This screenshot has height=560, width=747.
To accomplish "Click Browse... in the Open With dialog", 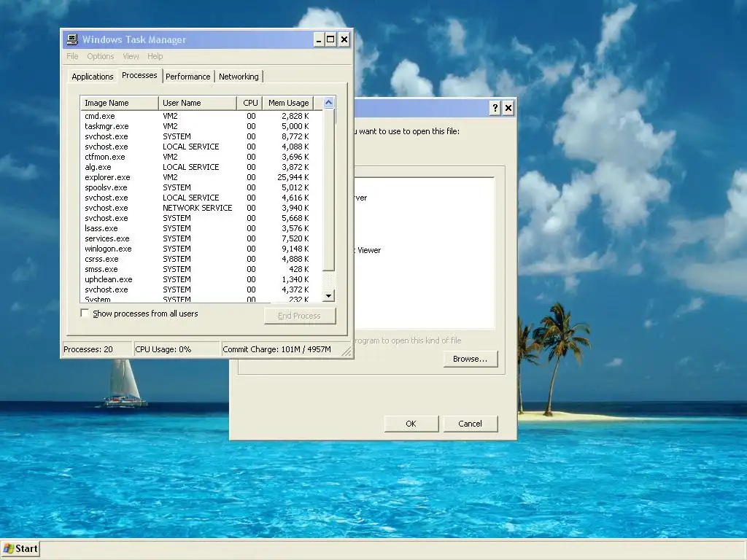I will [471, 359].
